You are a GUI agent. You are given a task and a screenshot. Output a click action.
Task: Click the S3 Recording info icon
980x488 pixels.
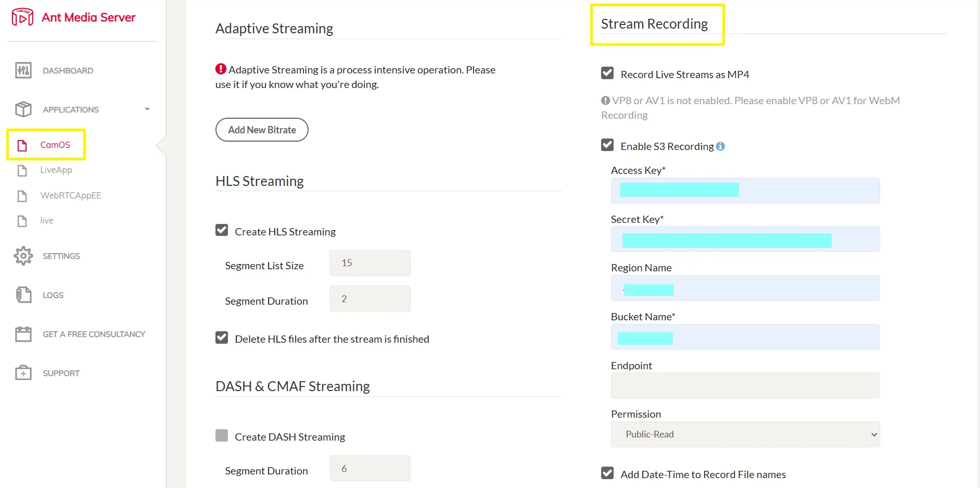tap(720, 146)
